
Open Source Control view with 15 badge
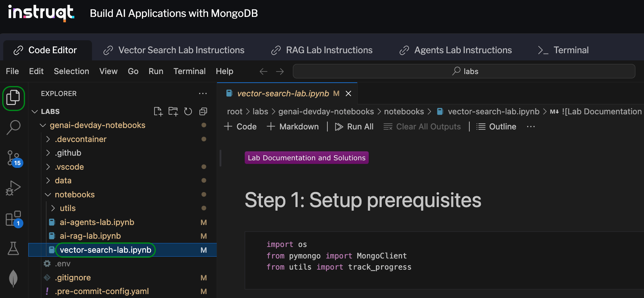(x=14, y=159)
